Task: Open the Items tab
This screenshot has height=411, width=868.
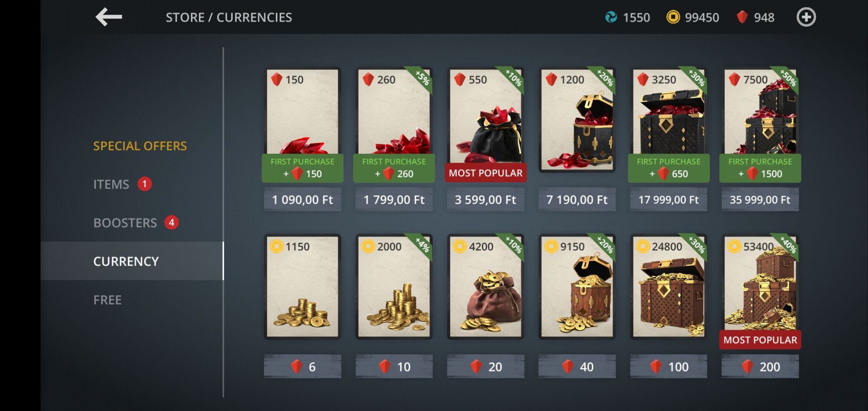Action: pyautogui.click(x=111, y=185)
